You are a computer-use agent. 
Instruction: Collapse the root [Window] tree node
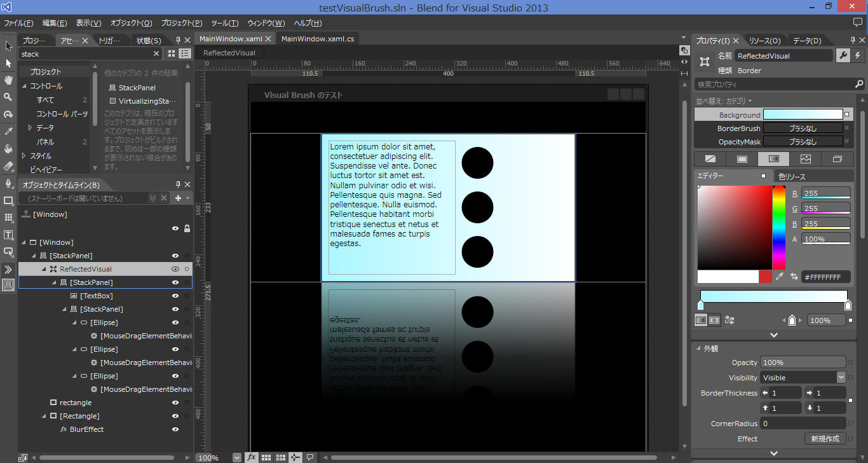(x=24, y=242)
